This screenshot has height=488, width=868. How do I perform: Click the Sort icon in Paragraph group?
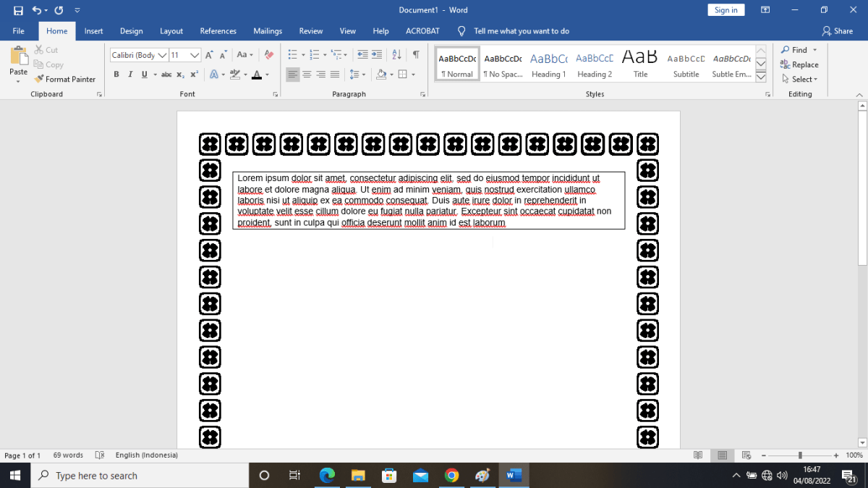tap(396, 55)
